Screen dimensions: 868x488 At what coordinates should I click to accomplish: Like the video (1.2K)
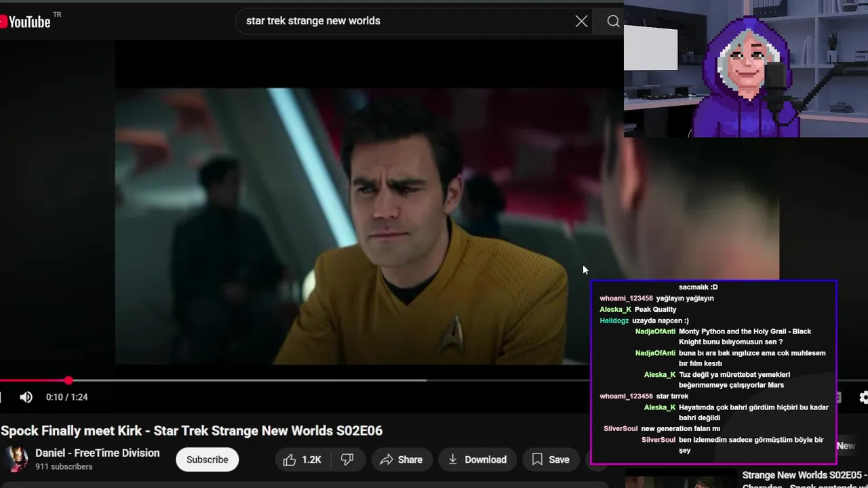[x=302, y=460]
